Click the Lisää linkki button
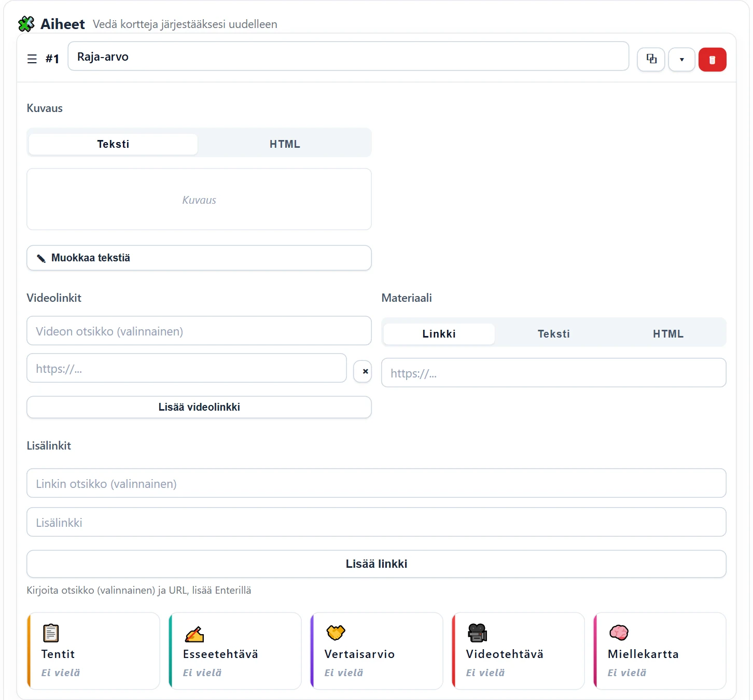 (376, 564)
